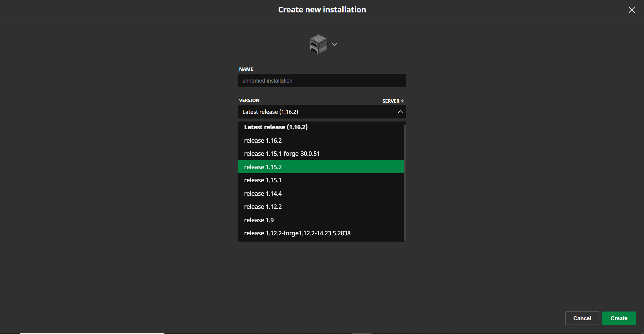Select release 1.15.1 version
Screen dimensions: 644x334
tap(262, 180)
